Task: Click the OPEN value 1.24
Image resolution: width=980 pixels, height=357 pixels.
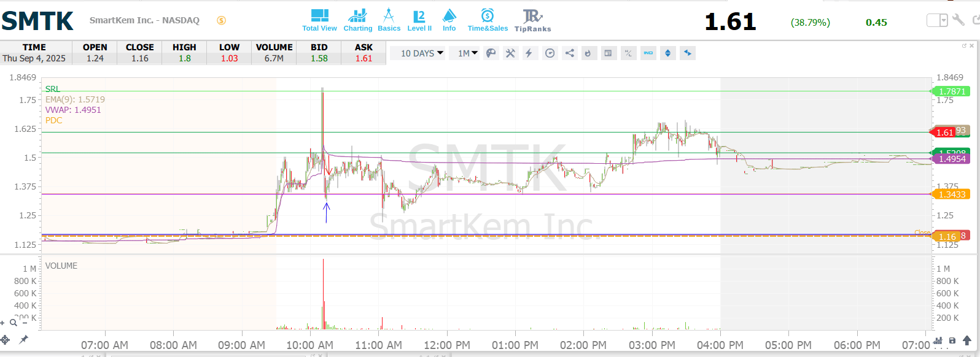Action: 95,58
